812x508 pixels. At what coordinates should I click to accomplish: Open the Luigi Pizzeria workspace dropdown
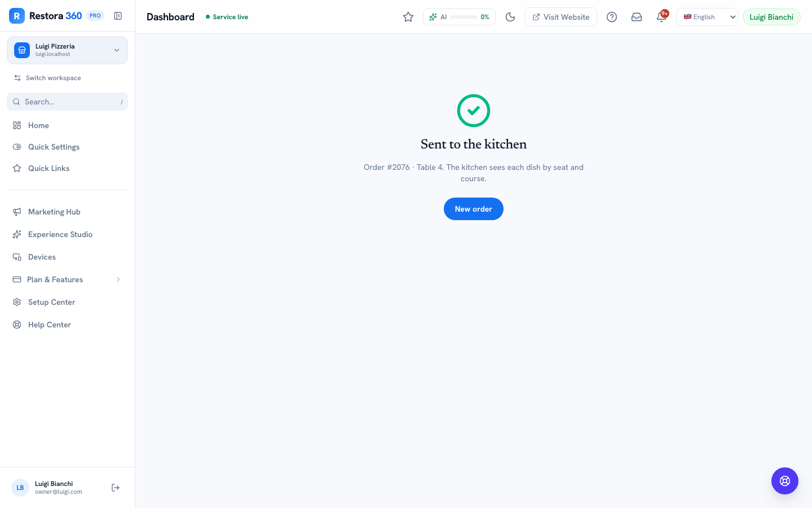[x=67, y=50]
